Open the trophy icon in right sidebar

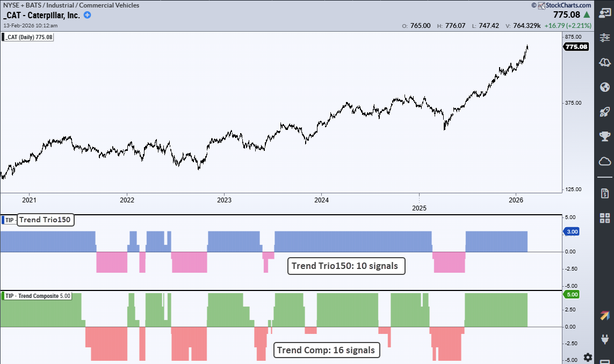[604, 136]
